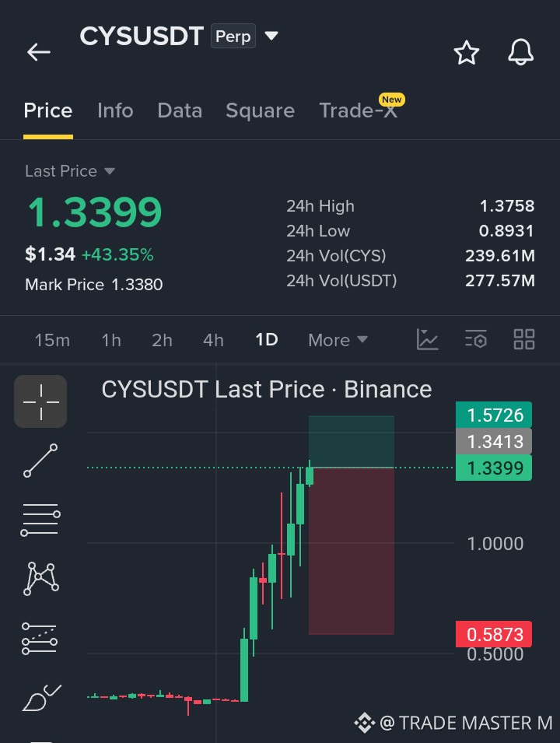
Task: Click the 24h Vol(USDT) value 277.57M
Action: click(x=500, y=281)
